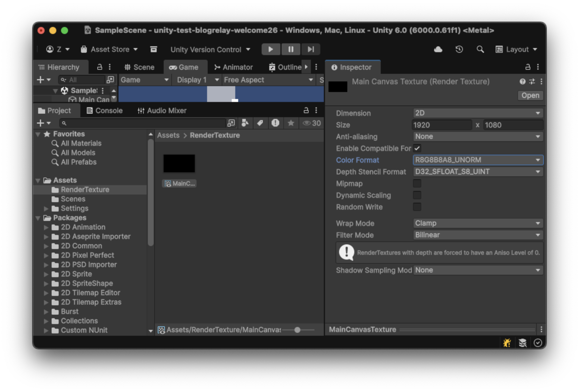Uncheck Enable Compatible Format checkbox
Screen dimensions: 579x392
(x=417, y=148)
